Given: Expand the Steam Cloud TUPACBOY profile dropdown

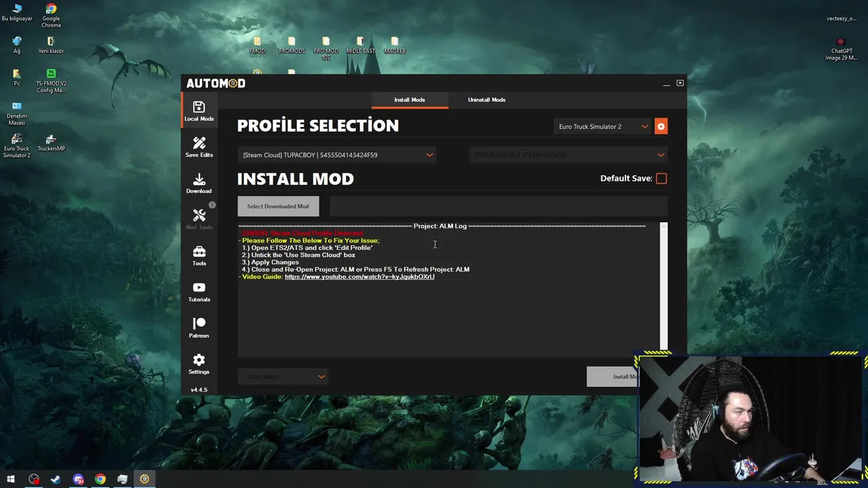Looking at the screenshot, I should click(x=336, y=155).
